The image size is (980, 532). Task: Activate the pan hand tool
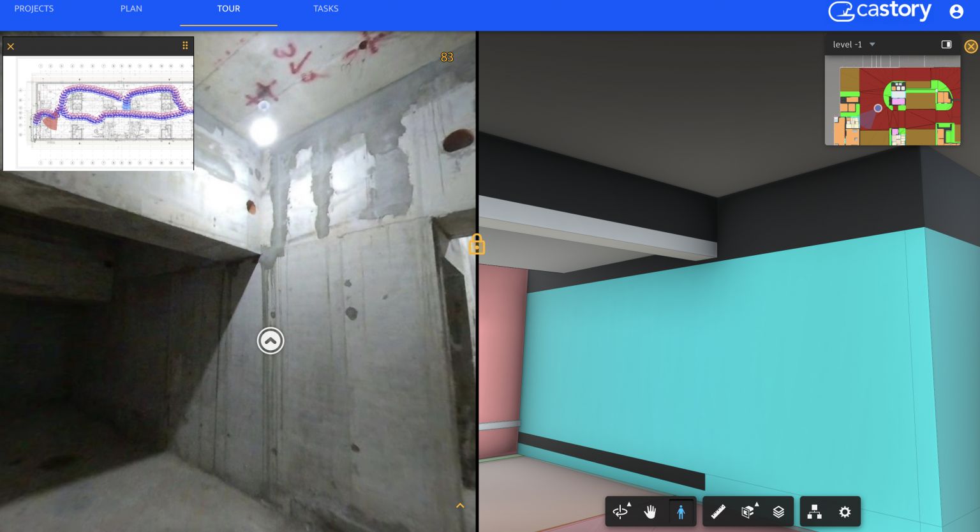650,512
